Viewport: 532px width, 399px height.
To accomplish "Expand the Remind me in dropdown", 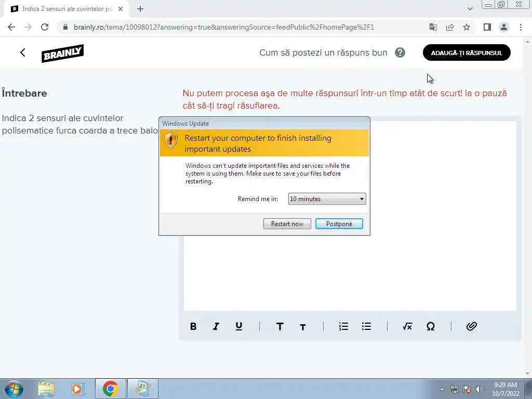I will [x=327, y=199].
